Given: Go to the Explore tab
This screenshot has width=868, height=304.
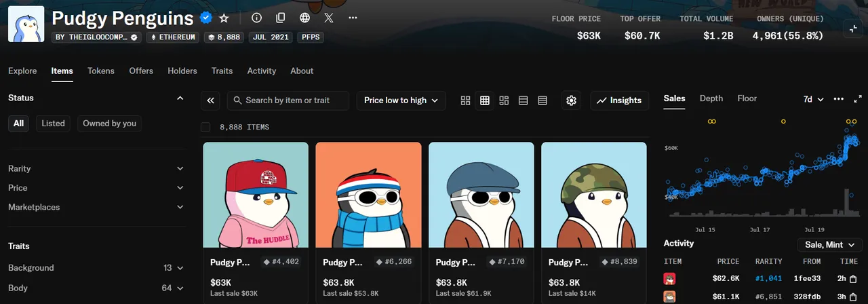Looking at the screenshot, I should pos(22,71).
